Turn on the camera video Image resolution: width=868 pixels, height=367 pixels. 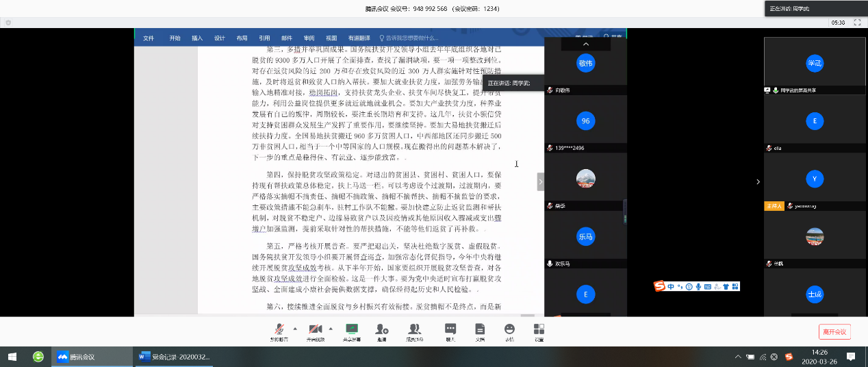pos(315,330)
